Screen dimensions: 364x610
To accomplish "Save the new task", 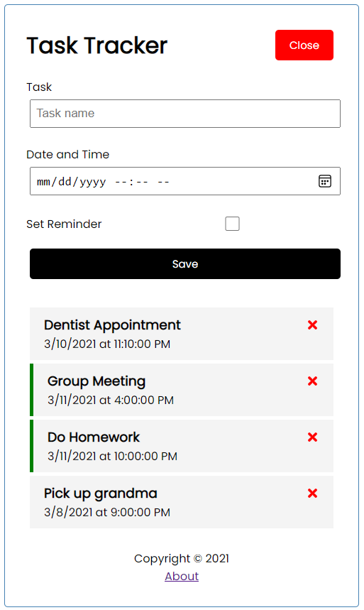I will (x=185, y=263).
